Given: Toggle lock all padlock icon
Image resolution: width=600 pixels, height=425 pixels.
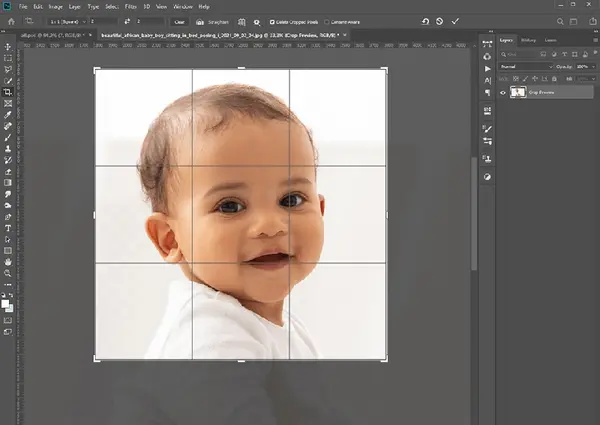Looking at the screenshot, I should tap(554, 79).
